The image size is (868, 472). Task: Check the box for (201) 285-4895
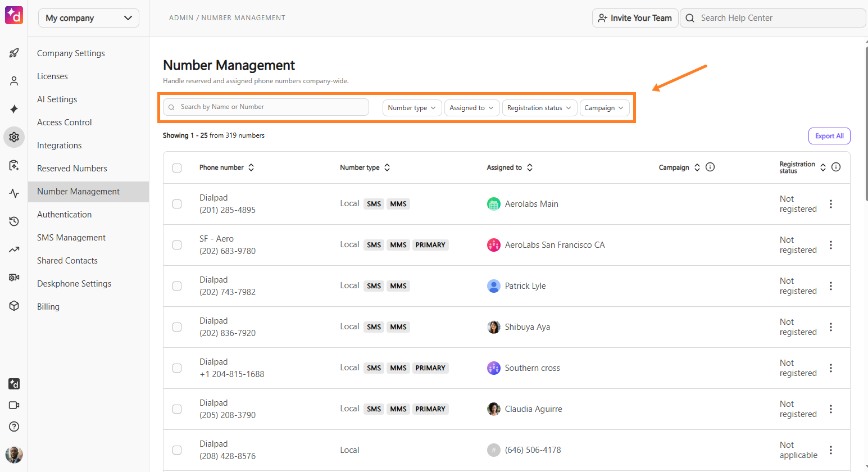coord(177,204)
